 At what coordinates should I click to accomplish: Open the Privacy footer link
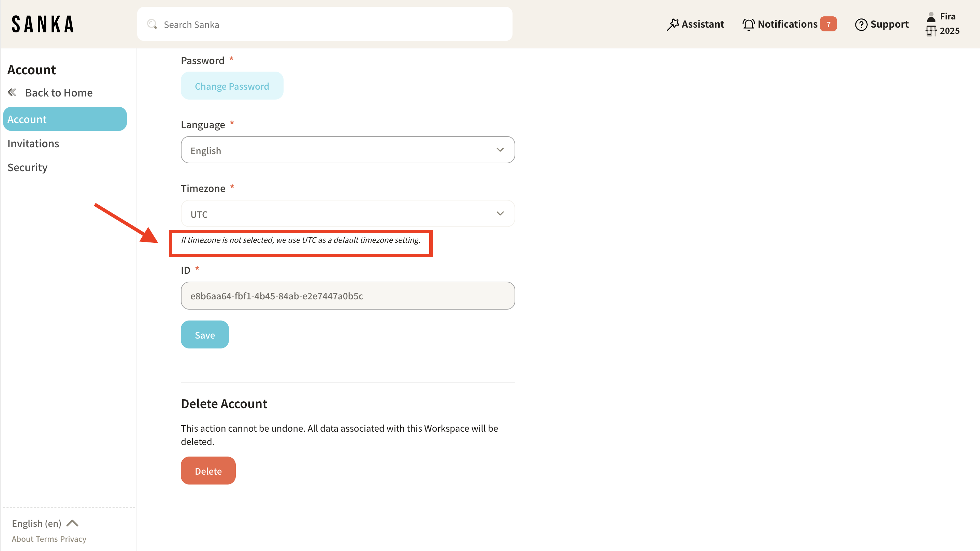73,539
